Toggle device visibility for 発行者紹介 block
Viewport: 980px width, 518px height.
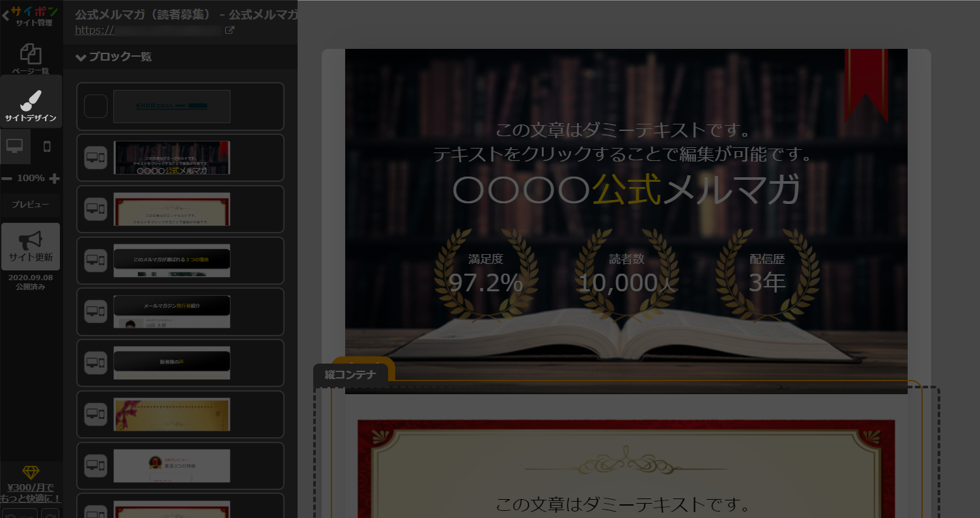click(96, 311)
